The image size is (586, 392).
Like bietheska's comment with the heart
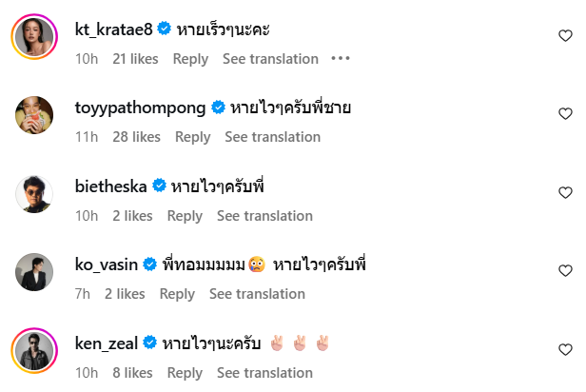coord(565,192)
